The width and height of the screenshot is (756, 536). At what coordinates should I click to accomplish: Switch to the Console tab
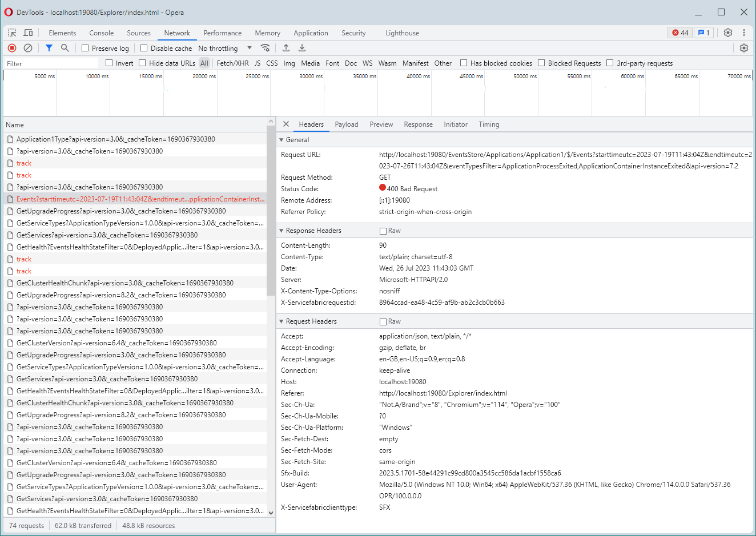tap(101, 33)
